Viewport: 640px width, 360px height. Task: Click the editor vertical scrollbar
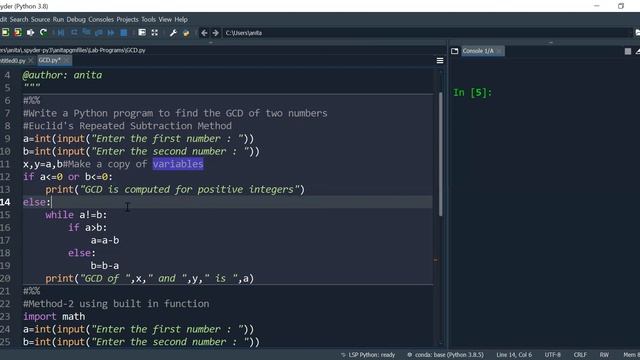pyautogui.click(x=440, y=154)
